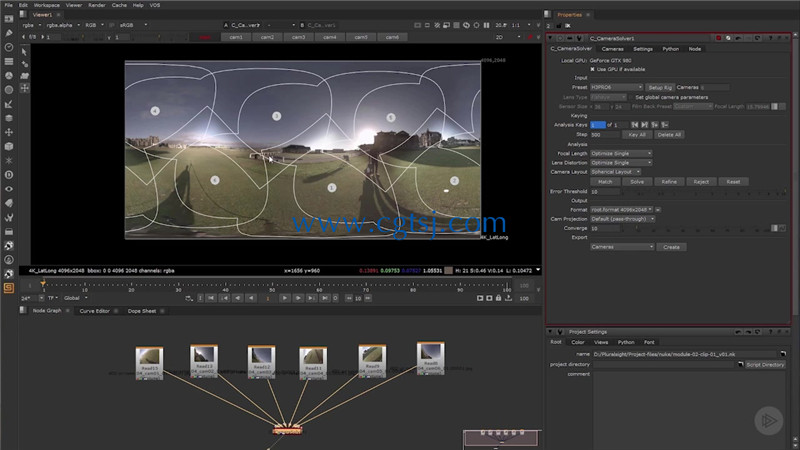This screenshot has height=450, width=800.
Task: Open the Deep nodes D icon
Action: click(x=9, y=175)
